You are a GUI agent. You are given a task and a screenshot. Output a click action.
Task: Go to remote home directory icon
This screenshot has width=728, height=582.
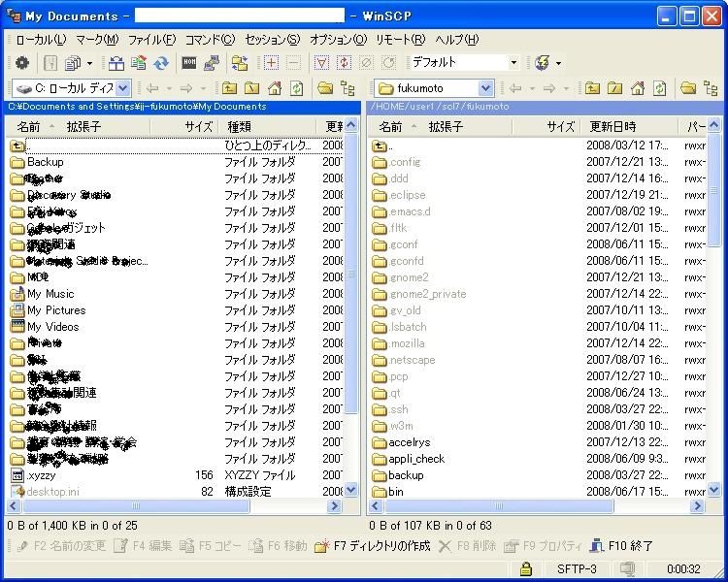point(637,87)
